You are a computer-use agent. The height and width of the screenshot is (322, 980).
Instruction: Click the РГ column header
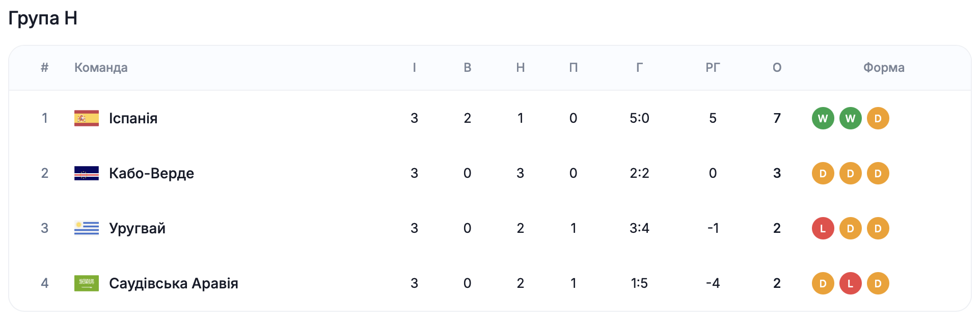point(713,68)
